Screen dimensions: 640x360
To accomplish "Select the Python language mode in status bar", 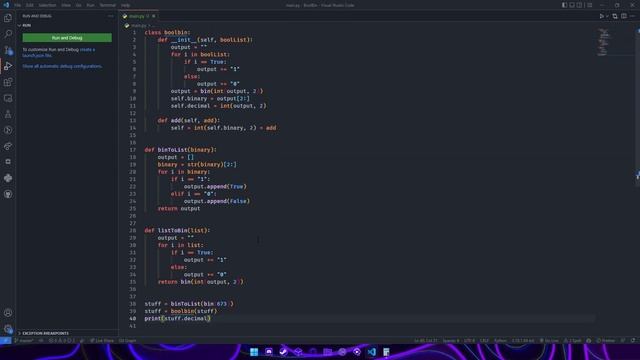I will click(x=500, y=340).
